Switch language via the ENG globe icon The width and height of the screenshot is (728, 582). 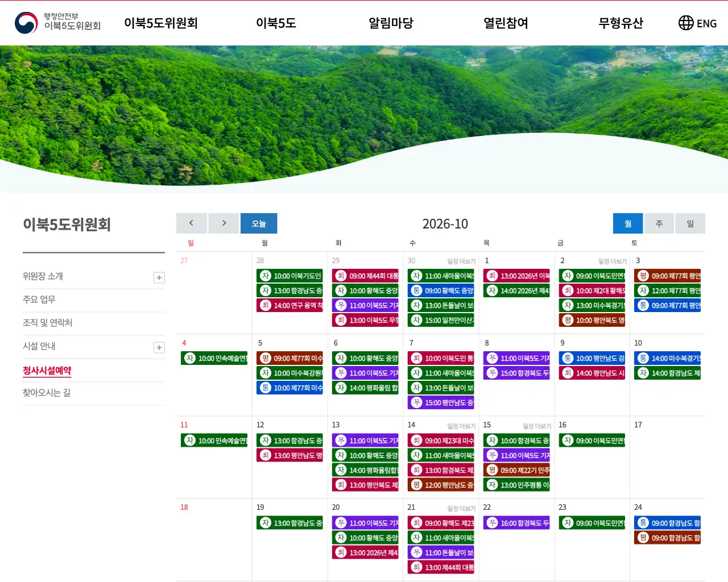coord(697,23)
